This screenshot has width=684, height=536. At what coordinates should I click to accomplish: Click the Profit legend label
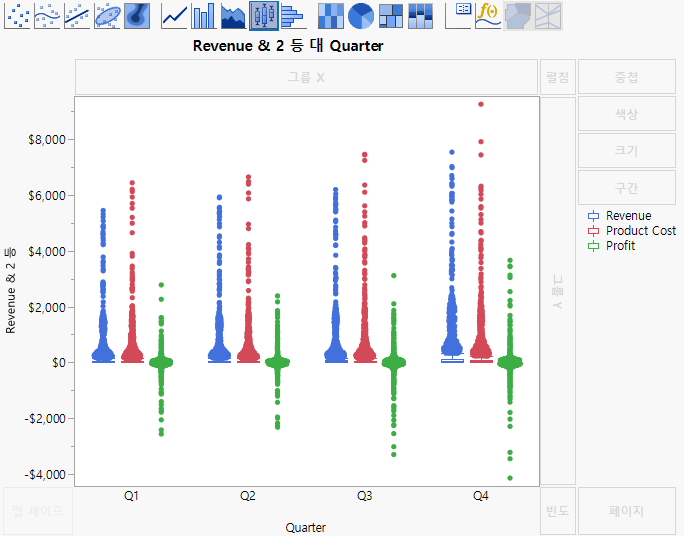point(620,246)
